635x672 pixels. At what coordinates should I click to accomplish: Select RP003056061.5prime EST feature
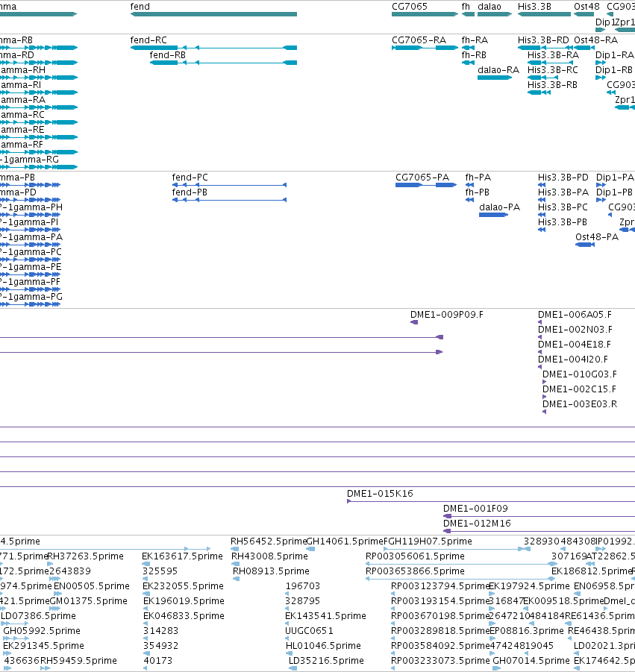point(461,564)
